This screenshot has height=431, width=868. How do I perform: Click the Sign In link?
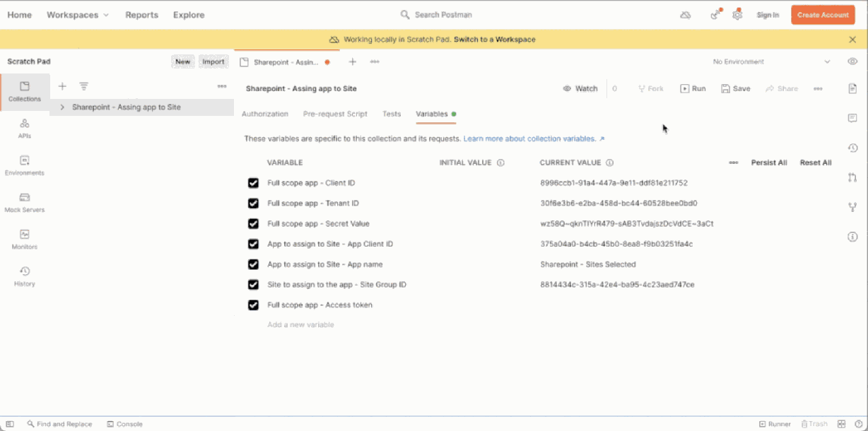[768, 15]
